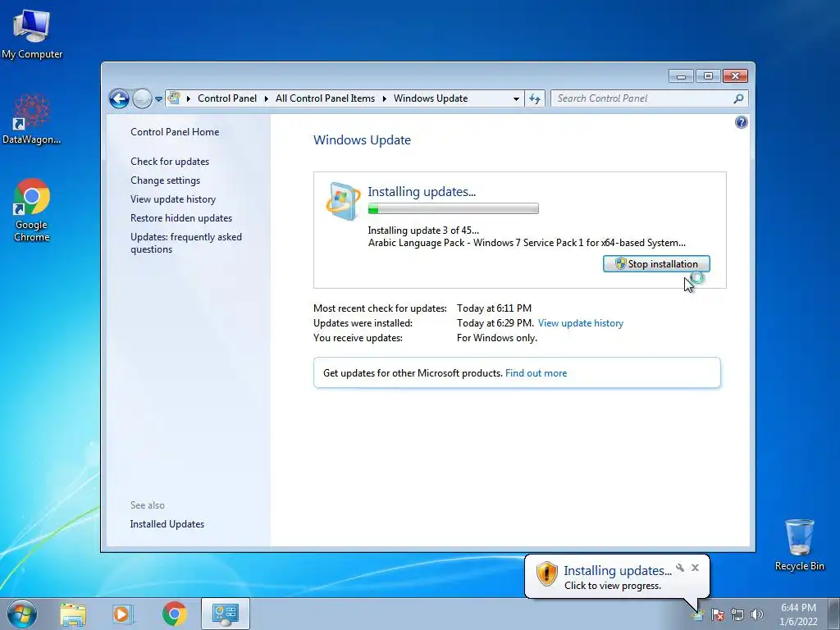Image resolution: width=840 pixels, height=630 pixels.
Task: Open the Start menu orb
Action: pyautogui.click(x=22, y=614)
